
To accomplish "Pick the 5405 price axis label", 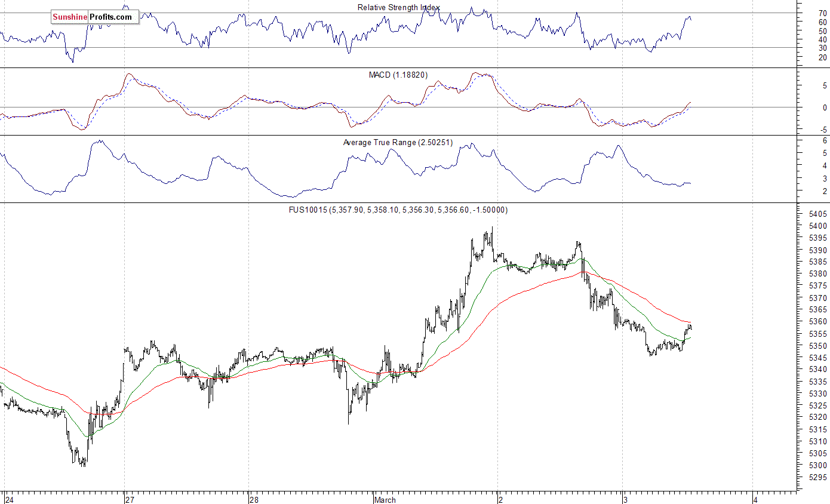I will click(x=818, y=214).
